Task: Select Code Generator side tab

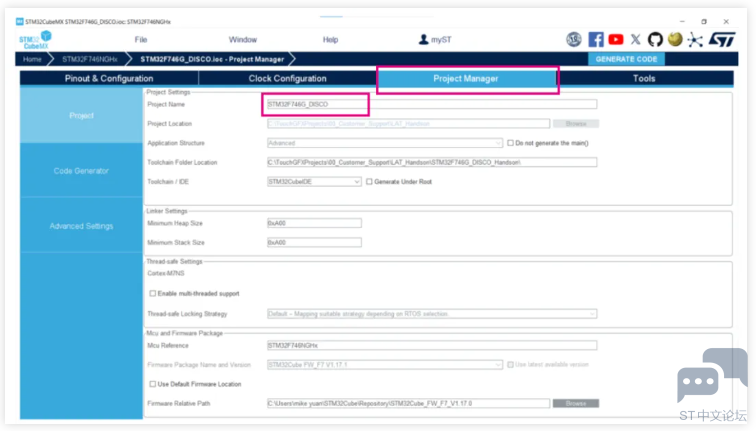Action: 81,171
